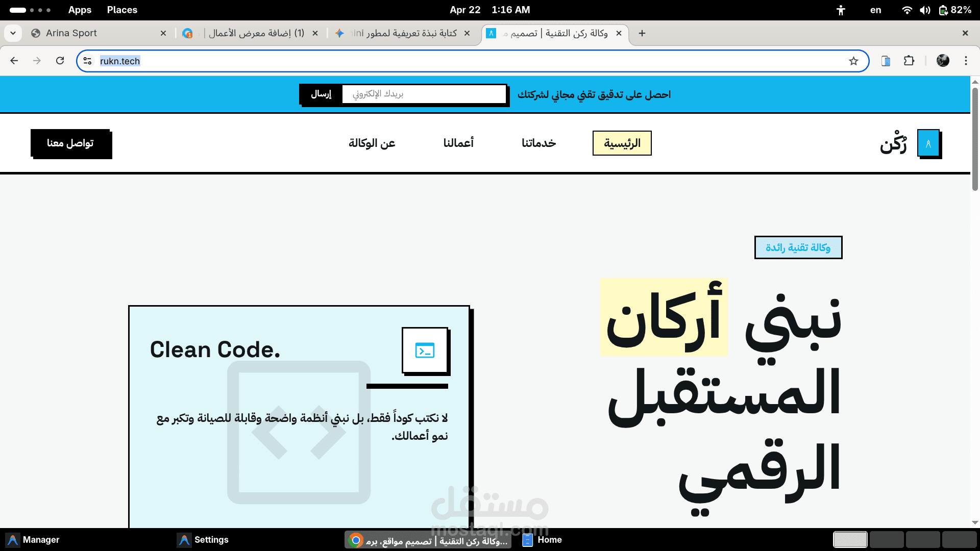Screen dimensions: 980x551
Task: Open site information icon in address bar
Action: [87, 61]
